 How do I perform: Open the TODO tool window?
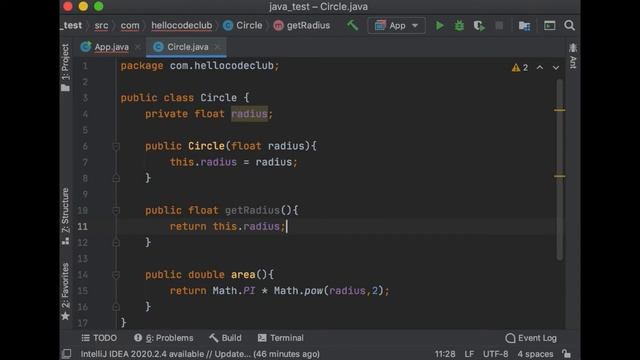click(99, 338)
